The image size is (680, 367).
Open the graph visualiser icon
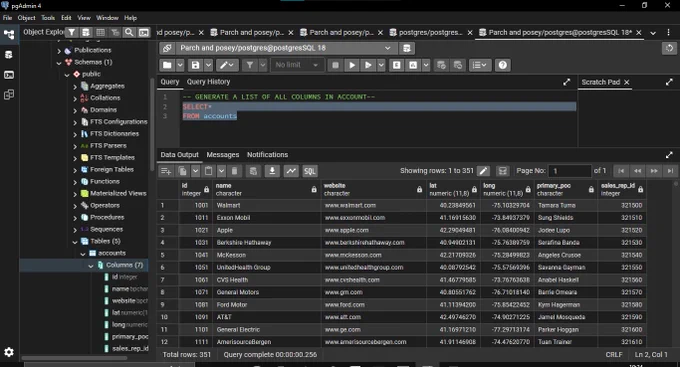(291, 171)
